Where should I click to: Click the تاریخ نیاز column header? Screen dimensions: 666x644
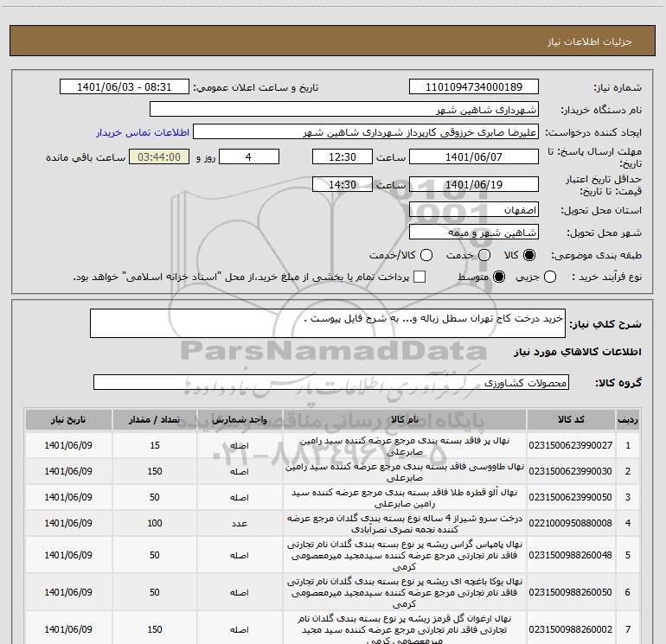tap(68, 419)
